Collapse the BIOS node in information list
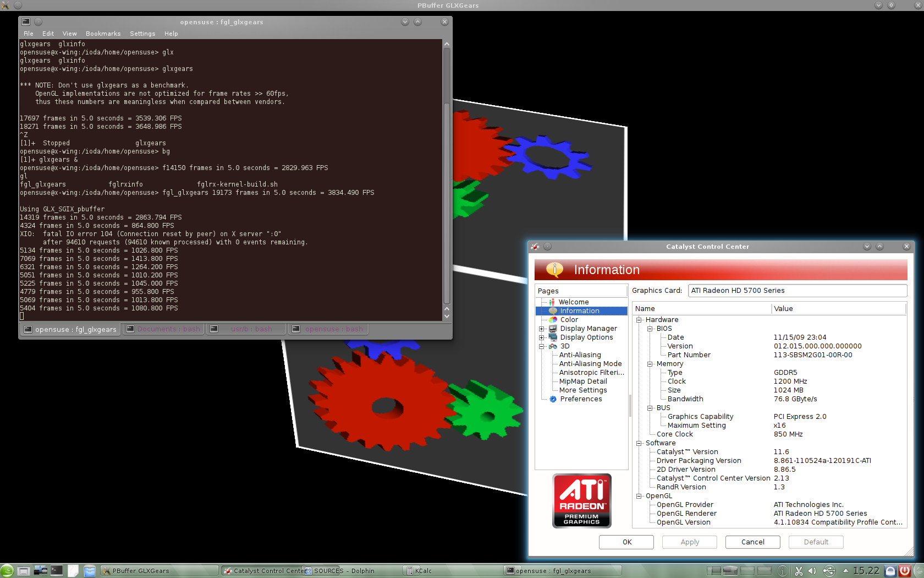 (x=650, y=329)
